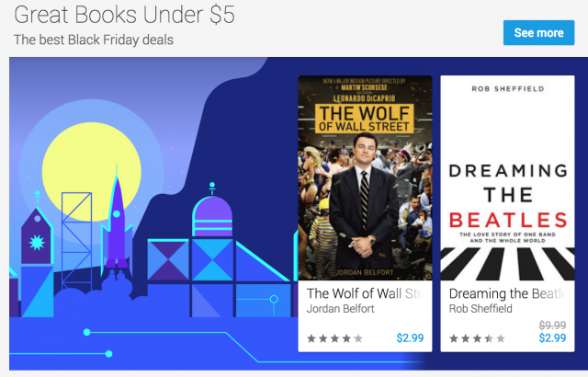The image size is (588, 377).
Task: Click star rating on Wolf of Wall Street card
Action: (334, 338)
